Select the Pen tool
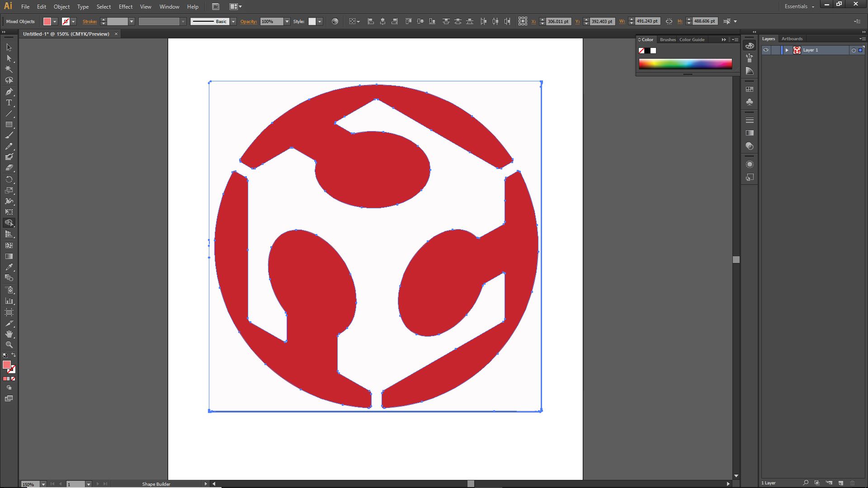The height and width of the screenshot is (488, 868). tap(9, 92)
